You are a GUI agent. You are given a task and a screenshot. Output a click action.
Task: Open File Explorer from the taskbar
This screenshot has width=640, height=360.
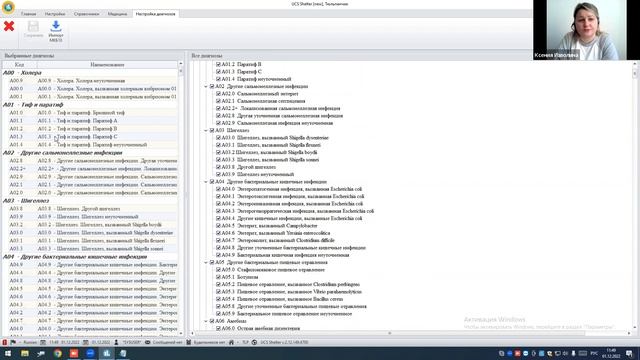(x=25, y=353)
